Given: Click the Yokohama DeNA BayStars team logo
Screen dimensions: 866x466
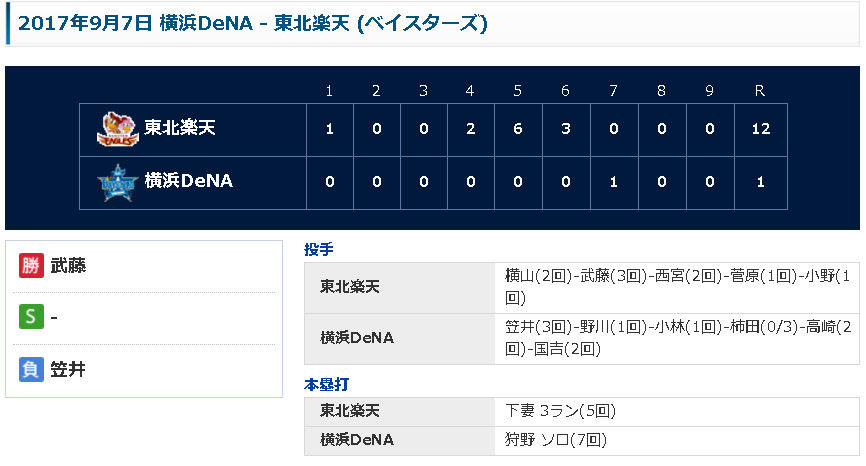Looking at the screenshot, I should pyautogui.click(x=116, y=182).
